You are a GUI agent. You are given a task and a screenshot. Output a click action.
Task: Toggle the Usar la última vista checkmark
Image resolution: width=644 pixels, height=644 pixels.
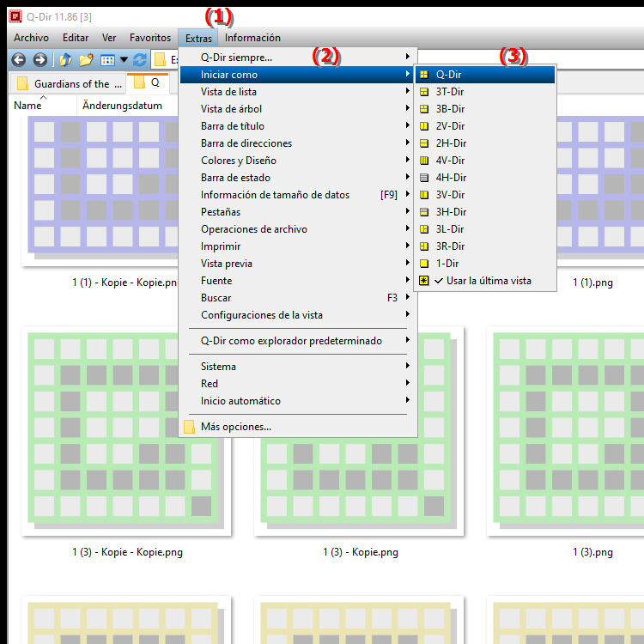tap(439, 281)
